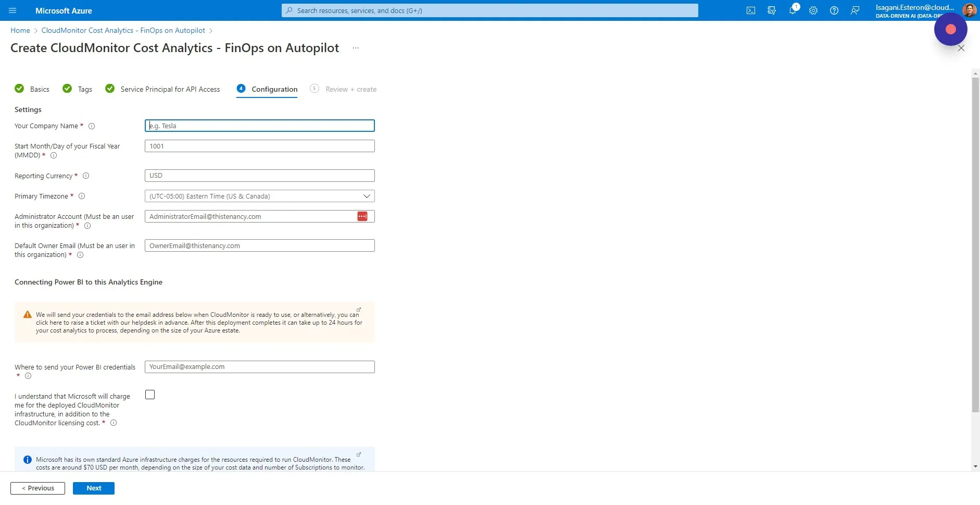Click the red password manager icon in Administrator field

[x=362, y=216]
